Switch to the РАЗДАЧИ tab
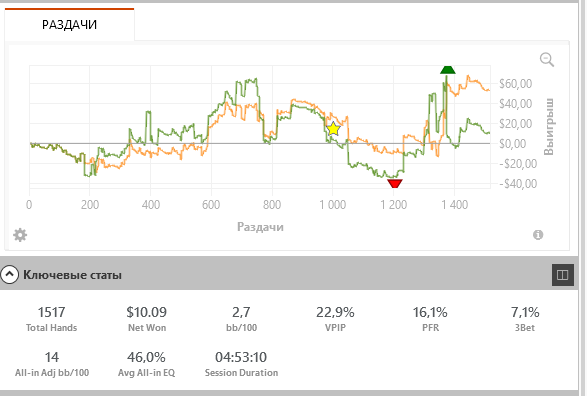The width and height of the screenshot is (587, 396). [69, 24]
